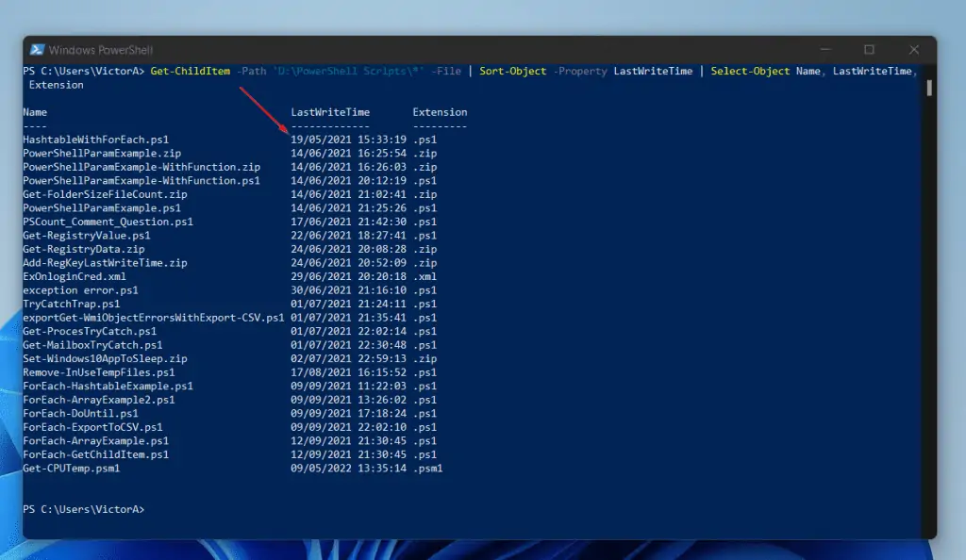966x560 pixels.
Task: Click the Name column header
Action: [35, 112]
